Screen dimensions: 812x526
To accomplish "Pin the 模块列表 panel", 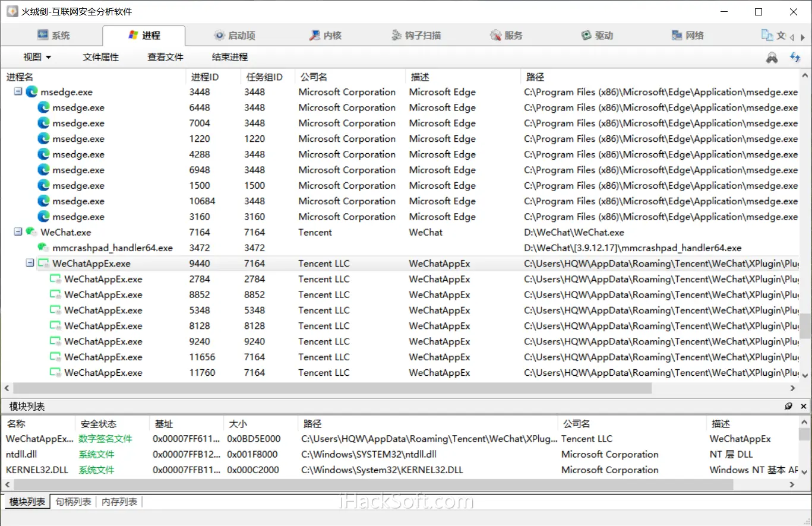I will click(788, 407).
